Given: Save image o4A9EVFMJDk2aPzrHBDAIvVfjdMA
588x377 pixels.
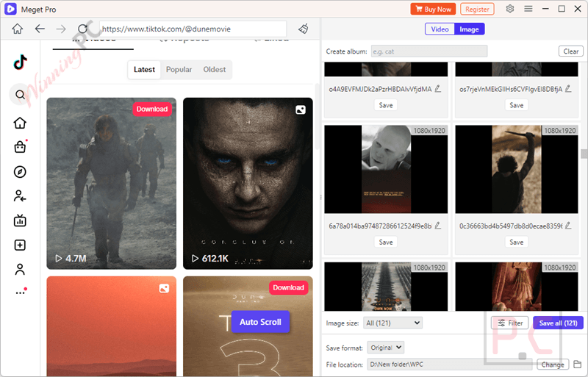Looking at the screenshot, I should pyautogui.click(x=386, y=105).
